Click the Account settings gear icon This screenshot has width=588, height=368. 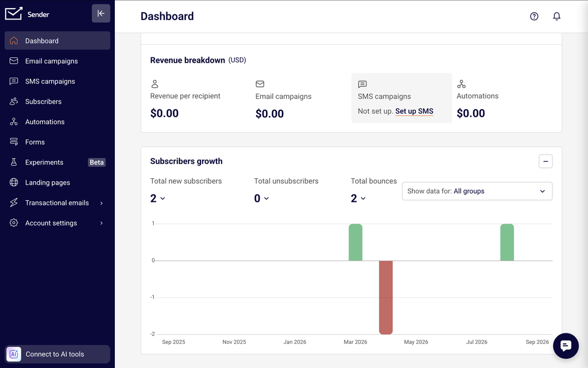14,223
